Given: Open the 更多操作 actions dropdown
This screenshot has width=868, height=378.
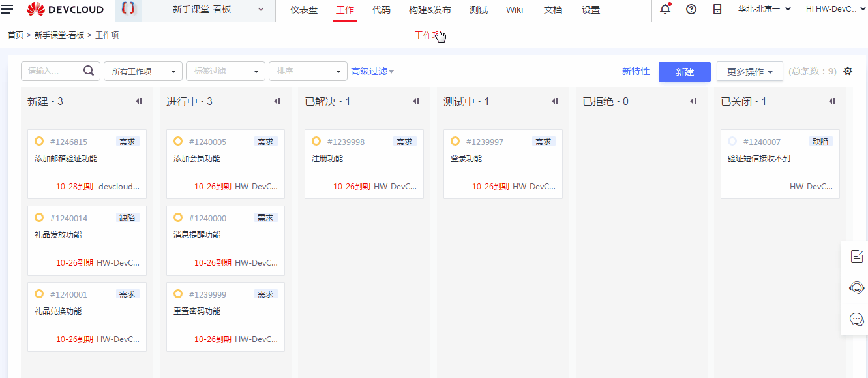Looking at the screenshot, I should [749, 71].
